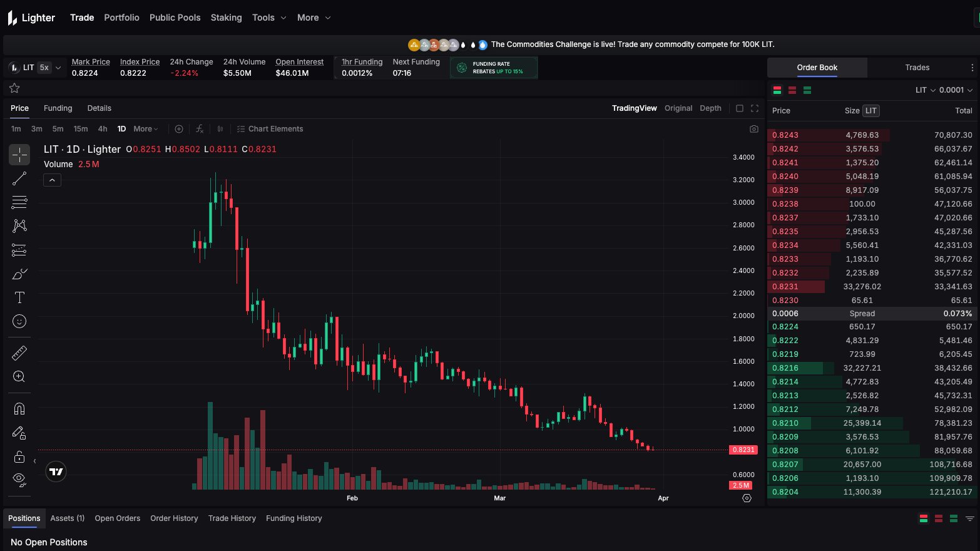Change the 0.0001 price grouping
The image size is (980, 551).
(956, 90)
